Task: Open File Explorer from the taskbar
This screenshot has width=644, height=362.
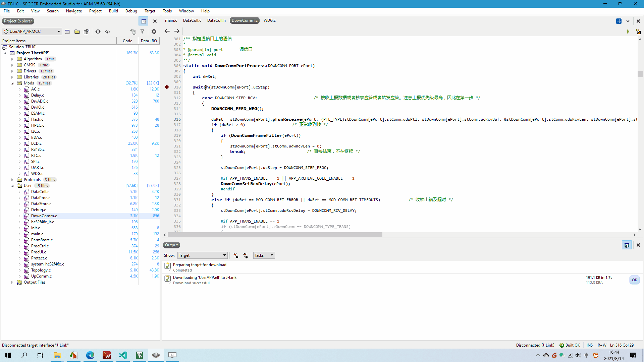Action: (x=57, y=355)
